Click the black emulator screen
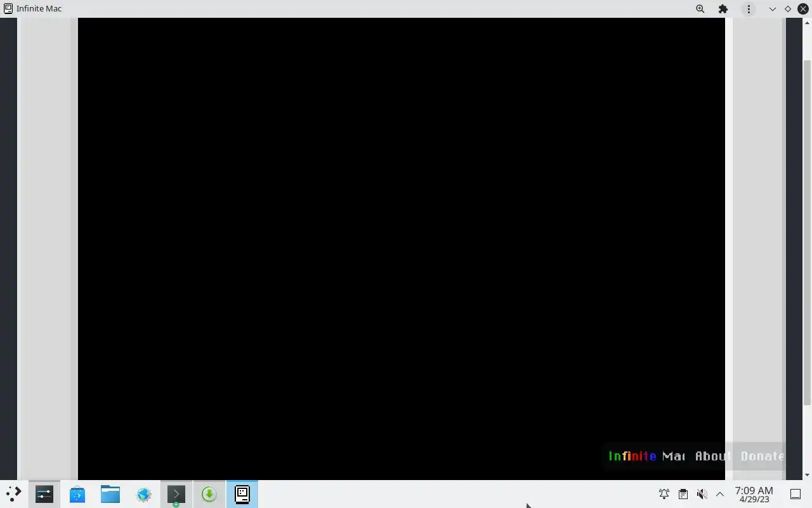 pos(401,248)
